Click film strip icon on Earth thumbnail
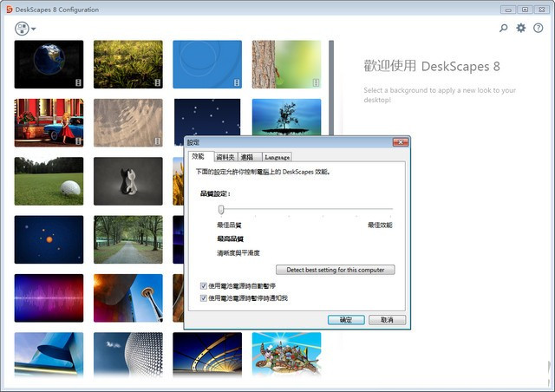Viewport: 555px width, 392px height. point(78,82)
